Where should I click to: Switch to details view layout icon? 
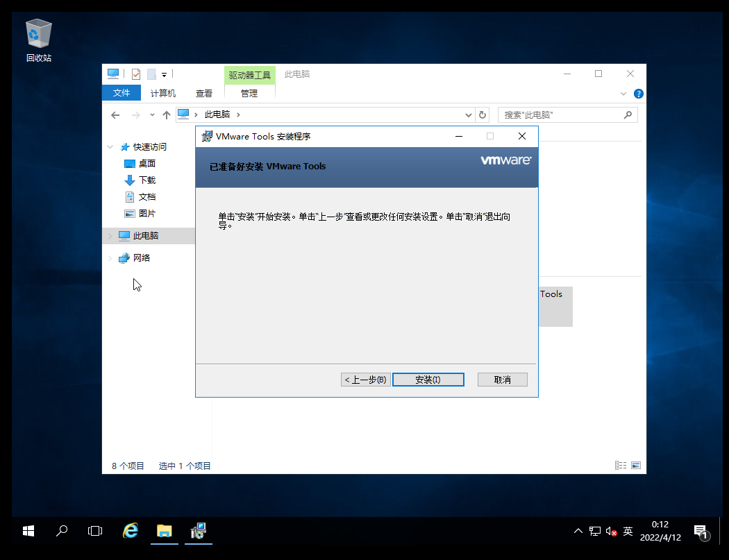(x=620, y=465)
